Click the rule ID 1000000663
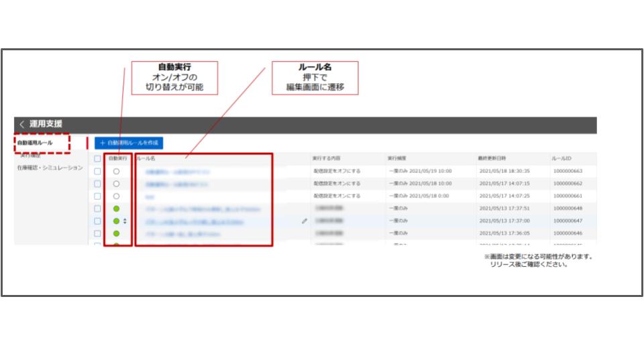The image size is (644, 362). (568, 171)
